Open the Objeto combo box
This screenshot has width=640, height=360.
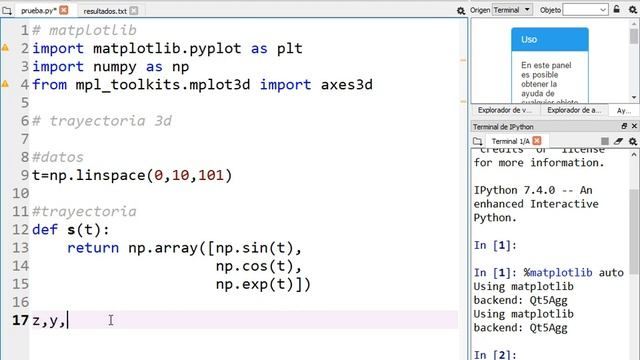585,10
